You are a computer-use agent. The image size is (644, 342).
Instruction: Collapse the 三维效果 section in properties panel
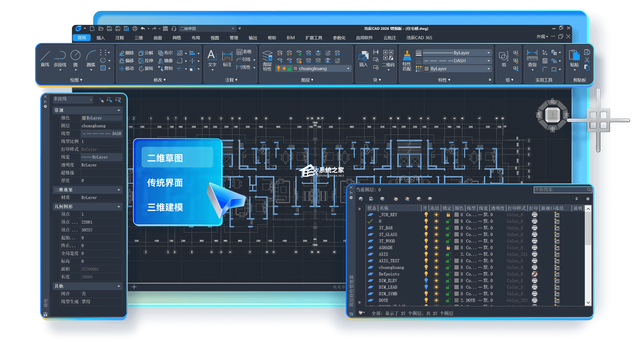[119, 190]
